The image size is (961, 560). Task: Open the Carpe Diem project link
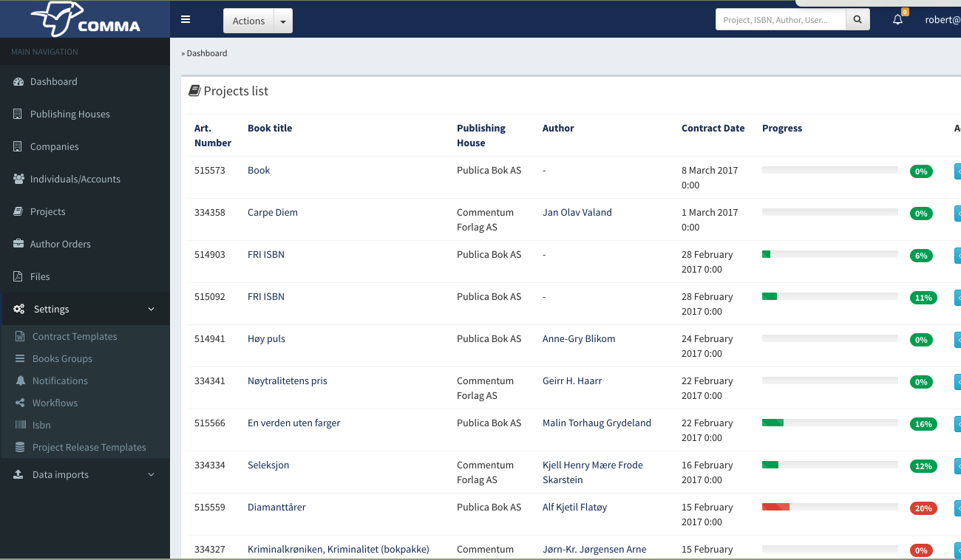point(273,213)
